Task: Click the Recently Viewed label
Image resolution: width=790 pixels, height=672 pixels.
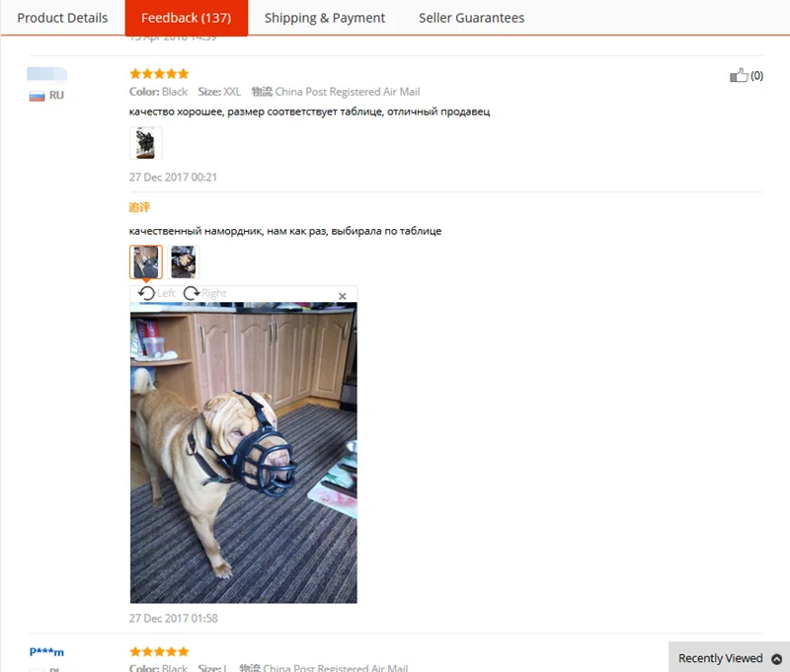Action: point(721,658)
